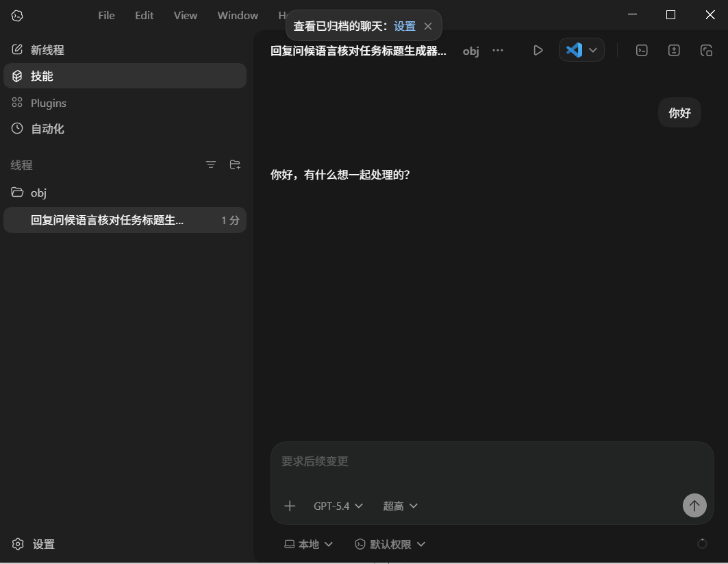
Task: Toggle the terminal panel icon
Action: (642, 50)
